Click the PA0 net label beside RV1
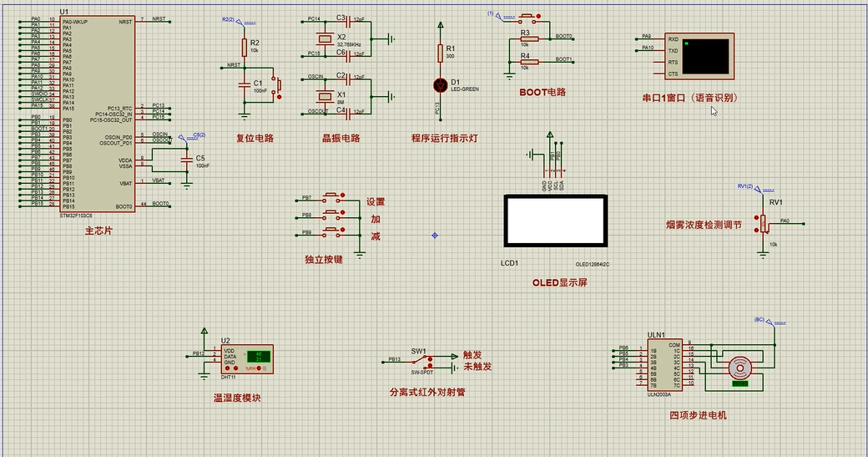868x457 pixels. pos(785,221)
